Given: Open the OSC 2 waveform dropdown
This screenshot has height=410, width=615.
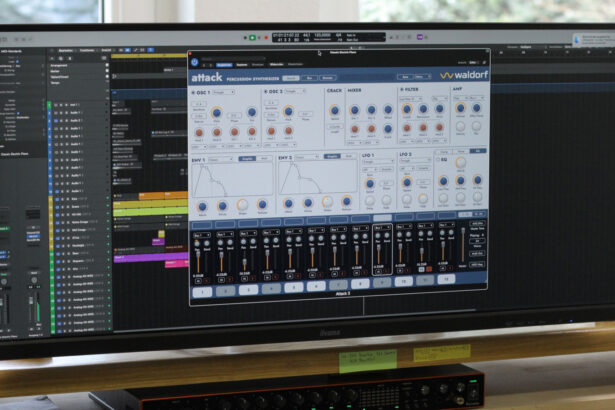Looking at the screenshot, I should 295,91.
